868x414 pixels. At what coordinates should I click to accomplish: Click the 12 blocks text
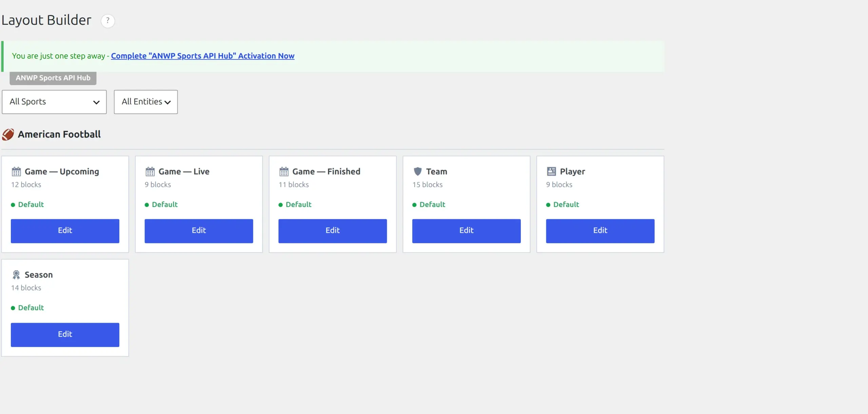tap(26, 185)
